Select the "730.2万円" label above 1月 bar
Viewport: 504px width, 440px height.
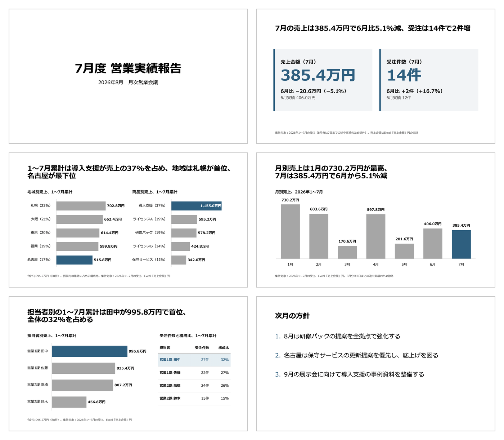pyautogui.click(x=290, y=200)
